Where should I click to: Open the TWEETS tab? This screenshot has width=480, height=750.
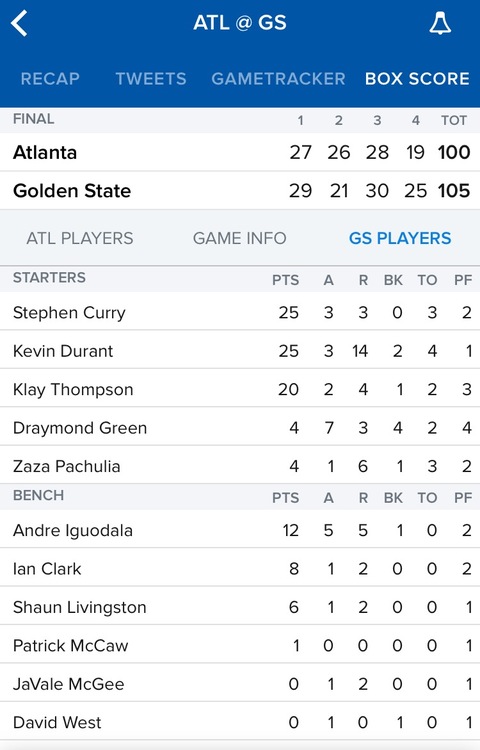click(x=151, y=78)
